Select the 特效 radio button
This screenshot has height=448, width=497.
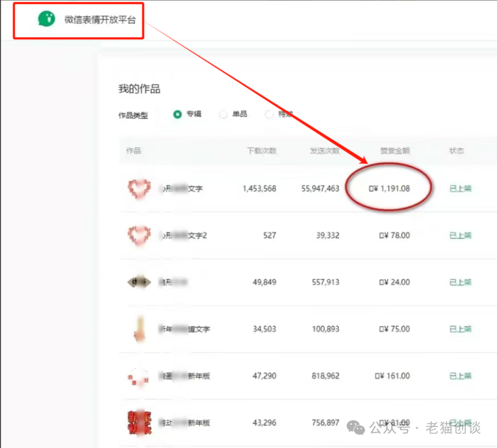(x=269, y=114)
